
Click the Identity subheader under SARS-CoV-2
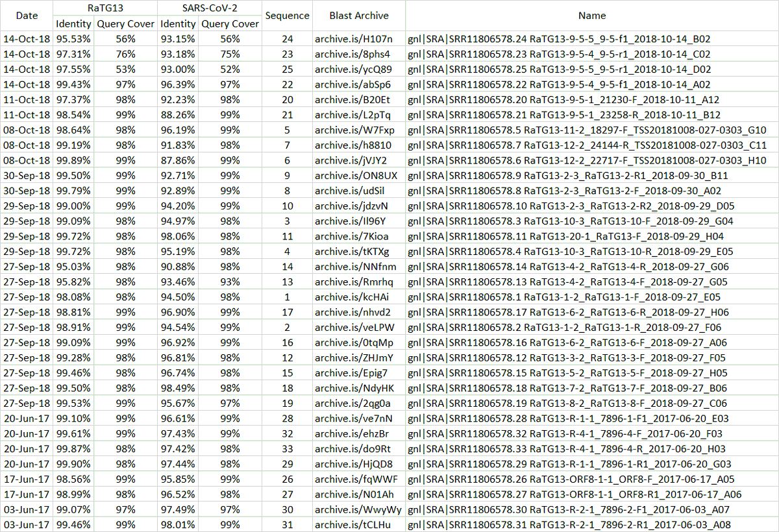pos(178,23)
